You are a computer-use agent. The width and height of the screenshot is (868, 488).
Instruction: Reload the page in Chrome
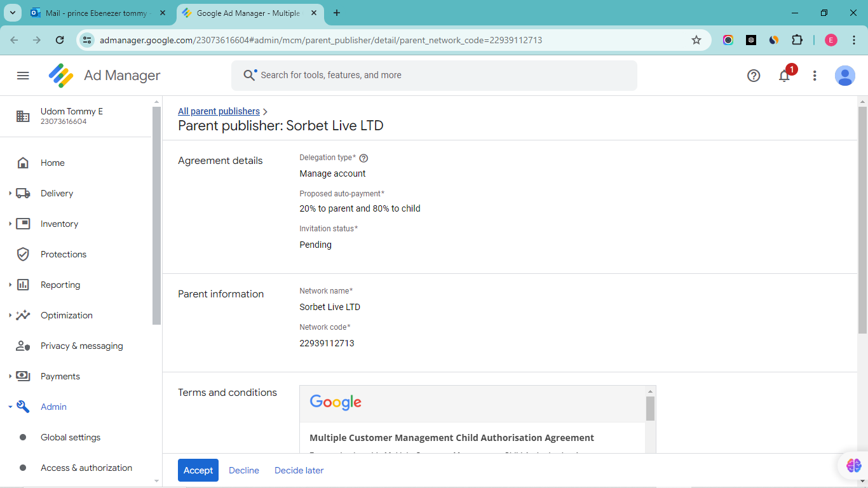[60, 40]
